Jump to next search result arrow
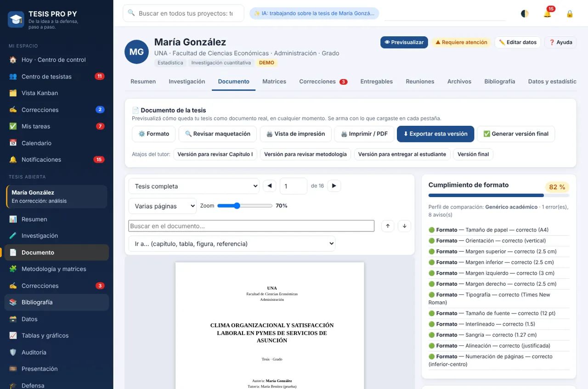 (x=404, y=226)
